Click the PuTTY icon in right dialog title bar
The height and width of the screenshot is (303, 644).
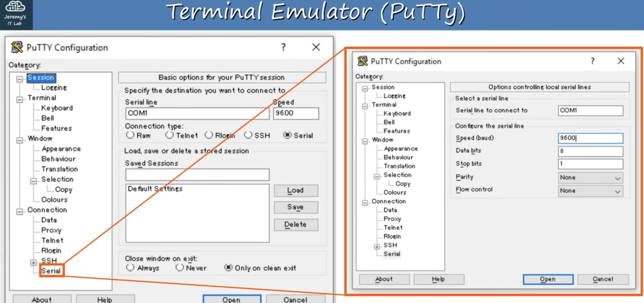coord(363,61)
